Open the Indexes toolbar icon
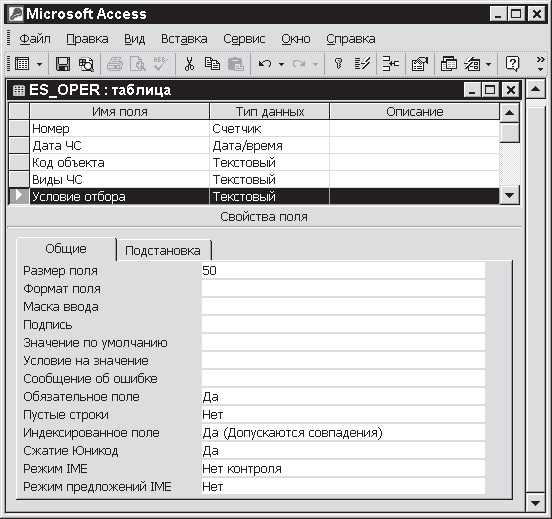The width and height of the screenshot is (552, 519). [x=362, y=64]
